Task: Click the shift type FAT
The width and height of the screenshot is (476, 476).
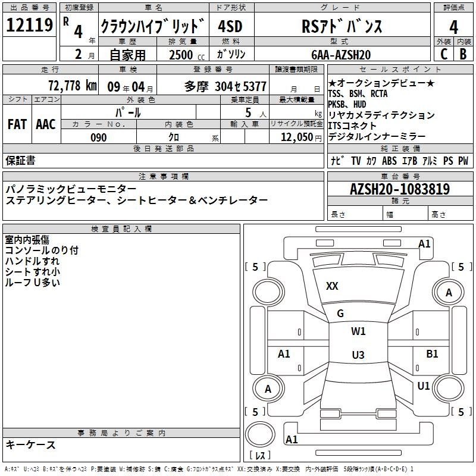Action: [17, 124]
